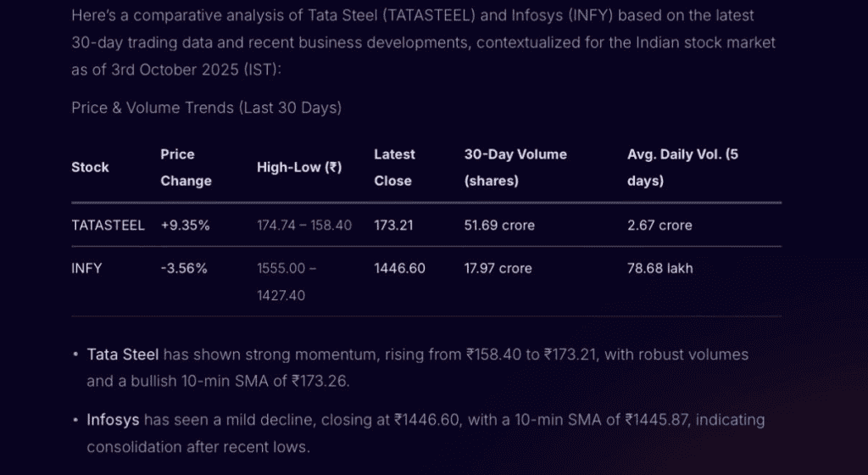Select the High-Low (₹) column header

(x=299, y=167)
